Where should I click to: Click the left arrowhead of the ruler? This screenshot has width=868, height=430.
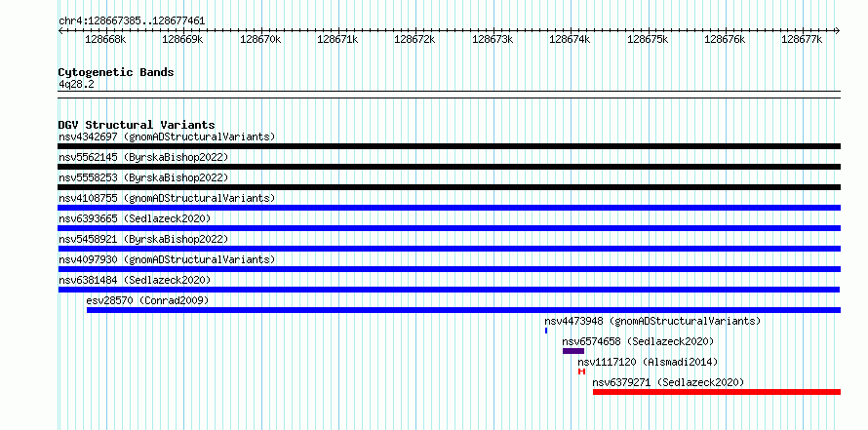point(60,31)
